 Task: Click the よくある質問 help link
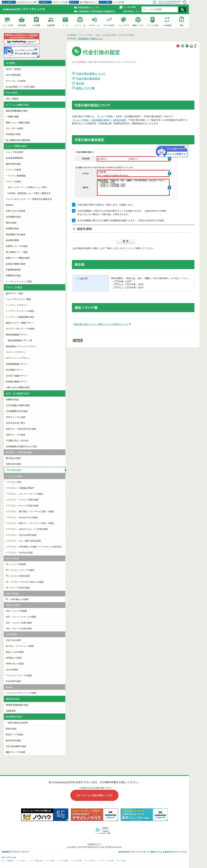pyautogui.click(x=127, y=7)
